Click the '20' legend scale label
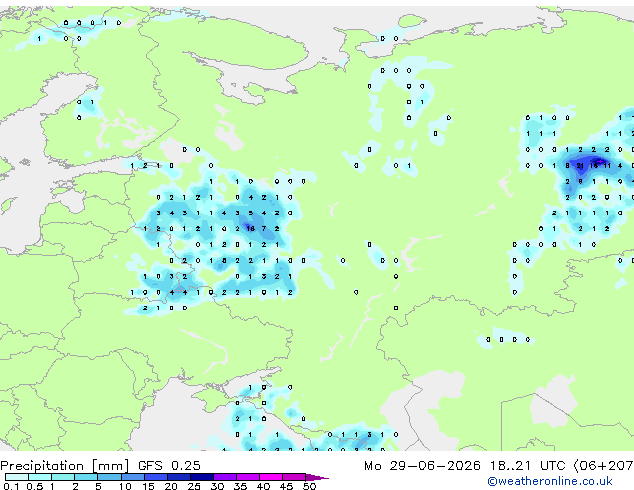 point(171,486)
